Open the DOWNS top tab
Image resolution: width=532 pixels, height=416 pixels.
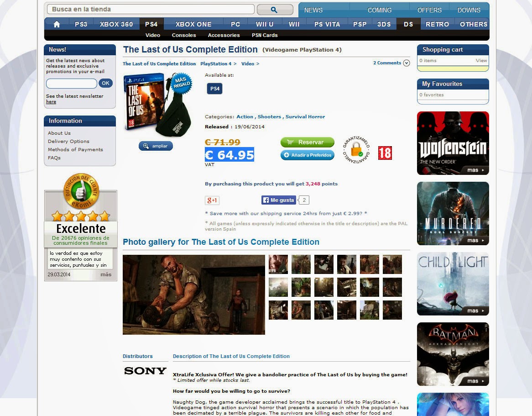pos(469,10)
